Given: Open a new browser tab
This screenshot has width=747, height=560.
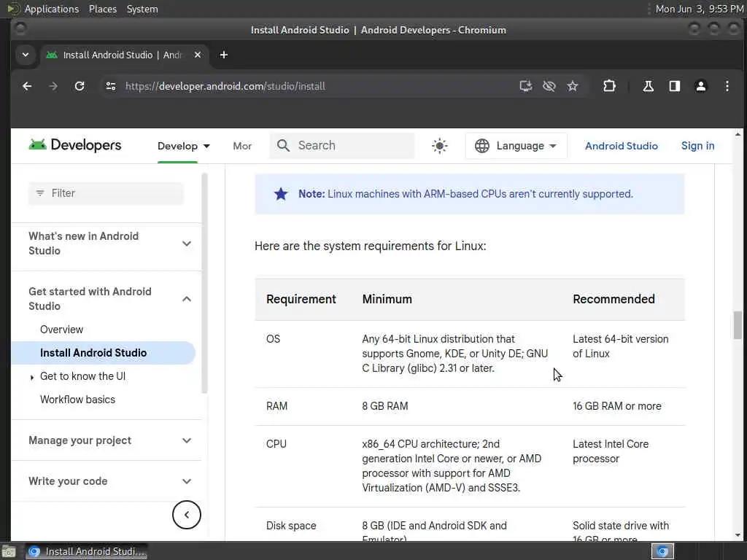Looking at the screenshot, I should click(x=223, y=55).
